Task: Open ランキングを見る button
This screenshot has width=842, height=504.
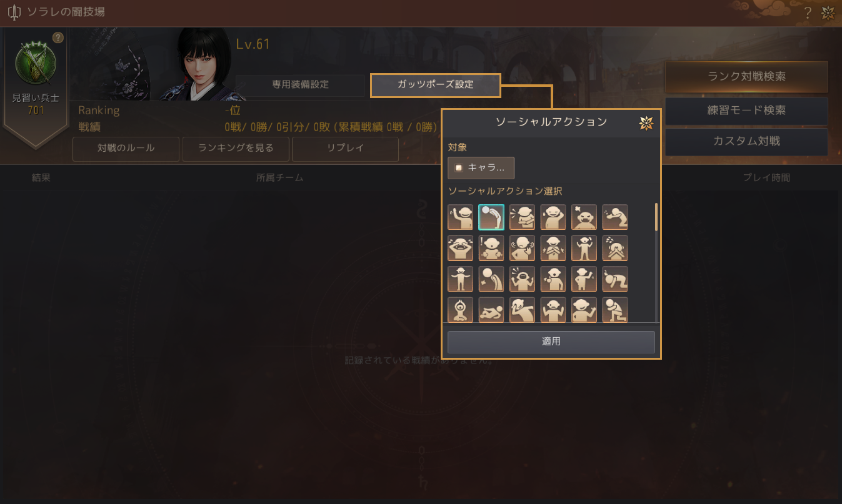Action: [236, 149]
